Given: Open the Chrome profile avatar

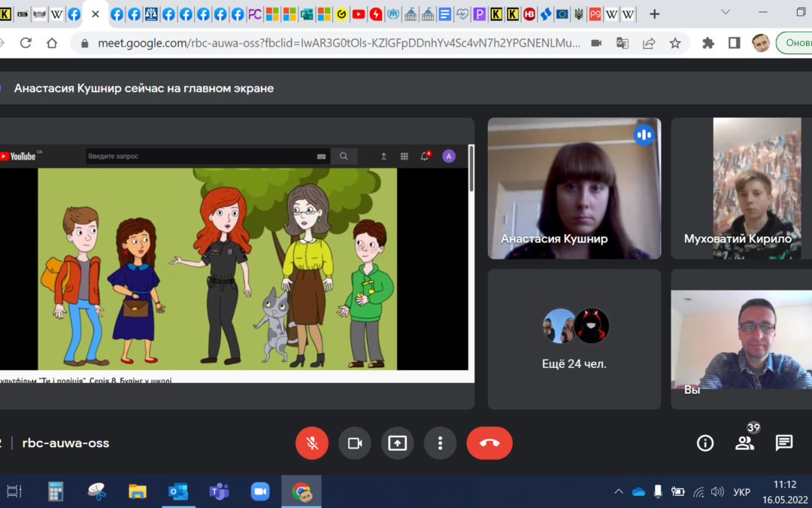Looking at the screenshot, I should [x=761, y=44].
